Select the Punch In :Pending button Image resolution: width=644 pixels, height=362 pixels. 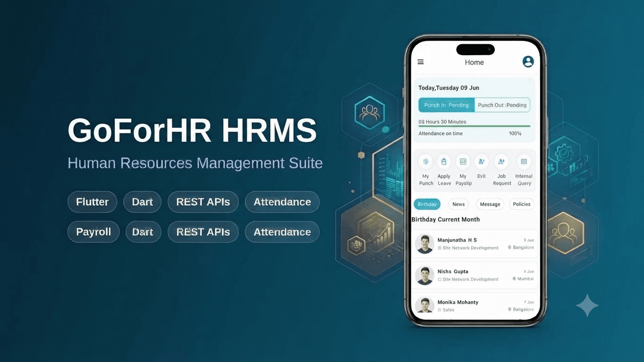(x=446, y=105)
